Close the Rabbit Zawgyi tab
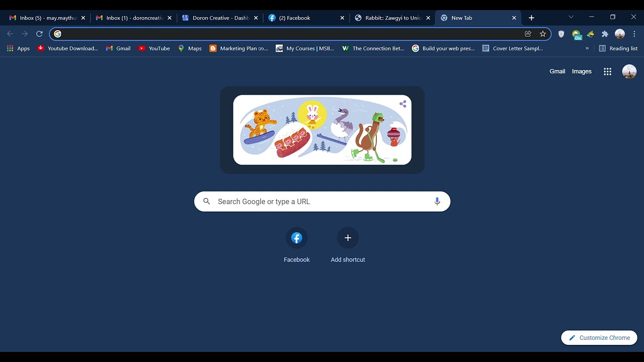The width and height of the screenshot is (644, 362). pyautogui.click(x=428, y=18)
